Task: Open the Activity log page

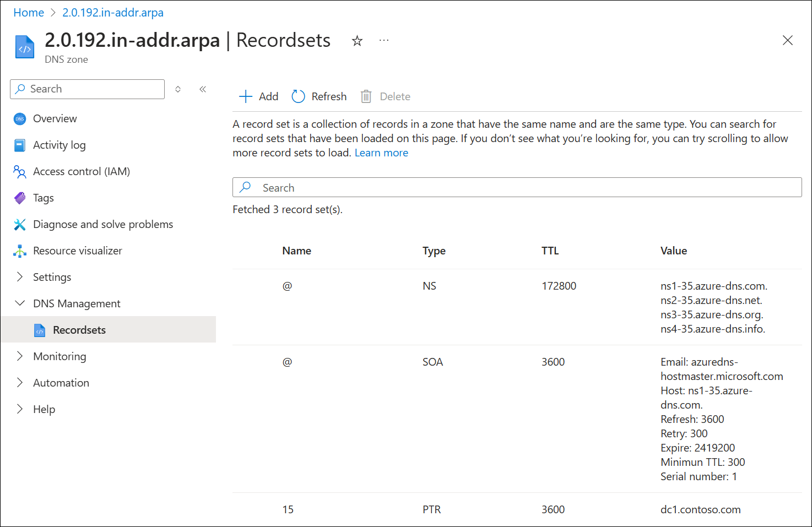Action: pos(59,145)
